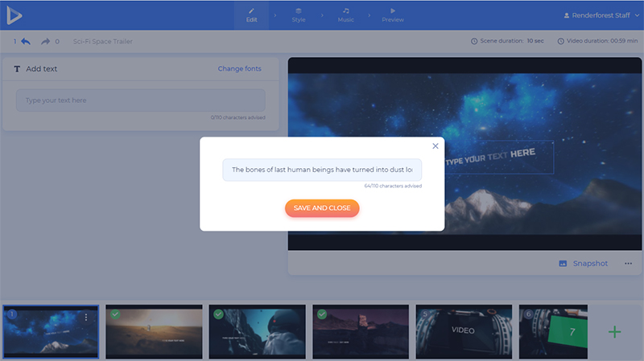Open the three-dot menu below preview
Viewport: 644px width, 361px height.
pos(628,264)
